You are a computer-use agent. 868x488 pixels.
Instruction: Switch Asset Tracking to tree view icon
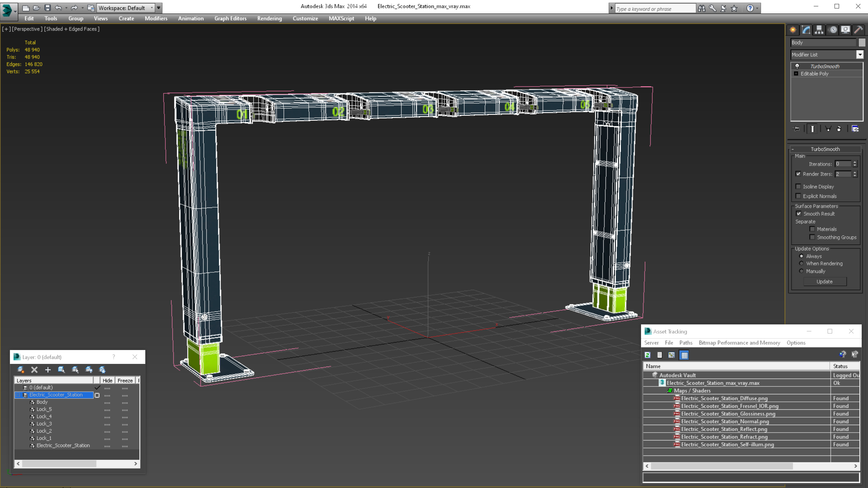671,355
